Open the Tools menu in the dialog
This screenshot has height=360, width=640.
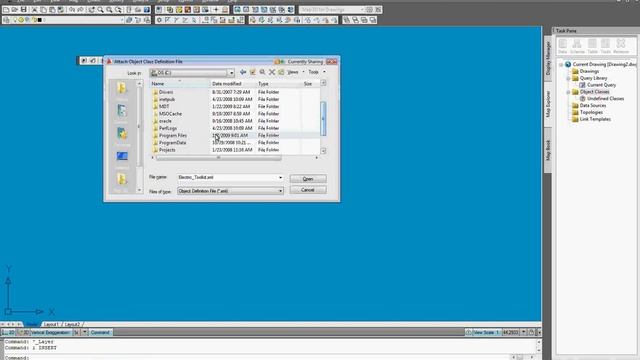317,72
